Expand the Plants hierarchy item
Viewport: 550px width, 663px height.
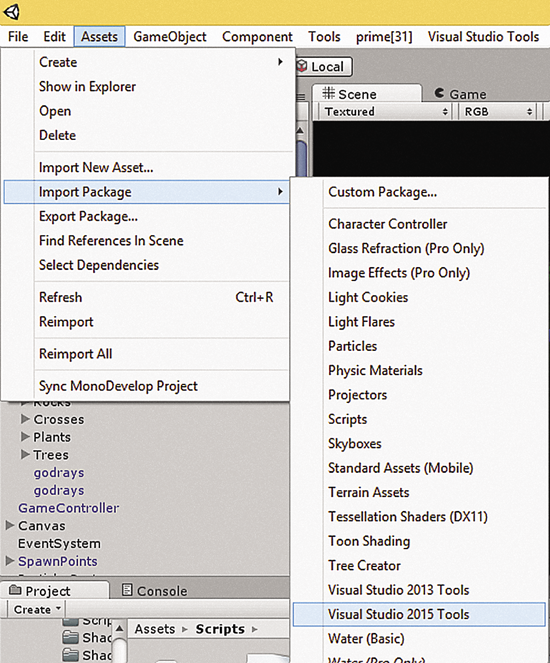pyautogui.click(x=25, y=437)
